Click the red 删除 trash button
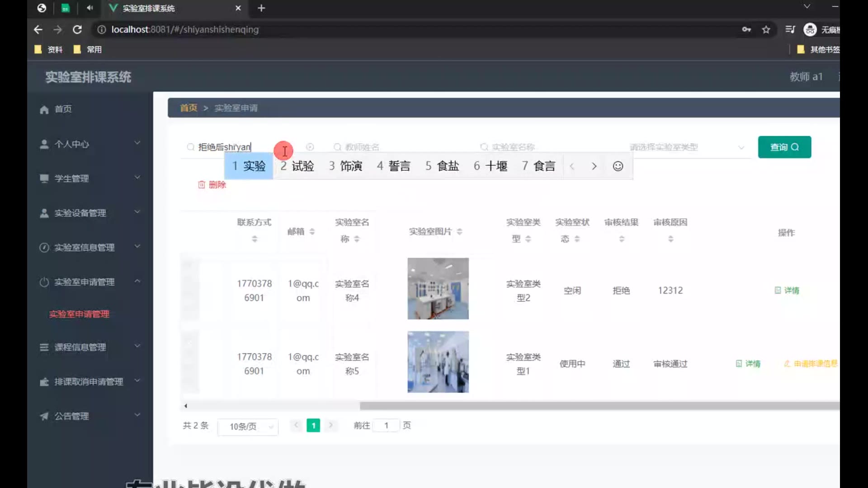The height and width of the screenshot is (488, 868). pos(212,184)
